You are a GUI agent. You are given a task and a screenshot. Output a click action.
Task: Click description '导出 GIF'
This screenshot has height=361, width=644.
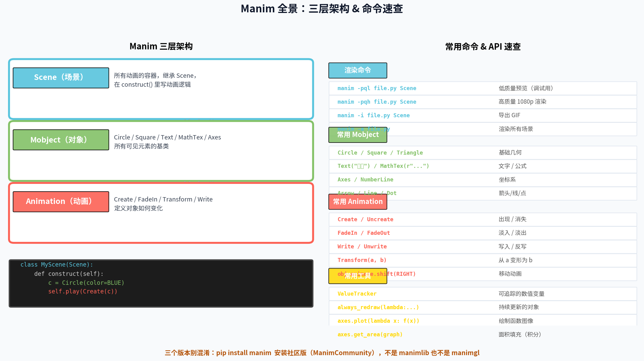[509, 115]
